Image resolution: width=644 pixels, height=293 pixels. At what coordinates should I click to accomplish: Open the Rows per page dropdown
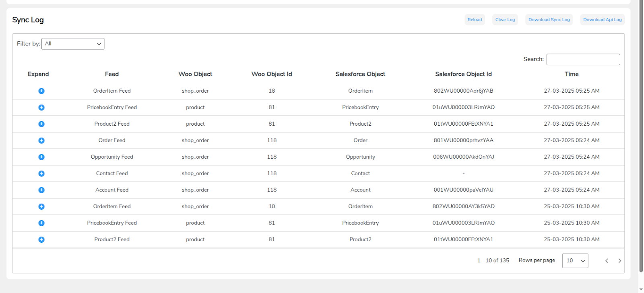[x=575, y=261]
